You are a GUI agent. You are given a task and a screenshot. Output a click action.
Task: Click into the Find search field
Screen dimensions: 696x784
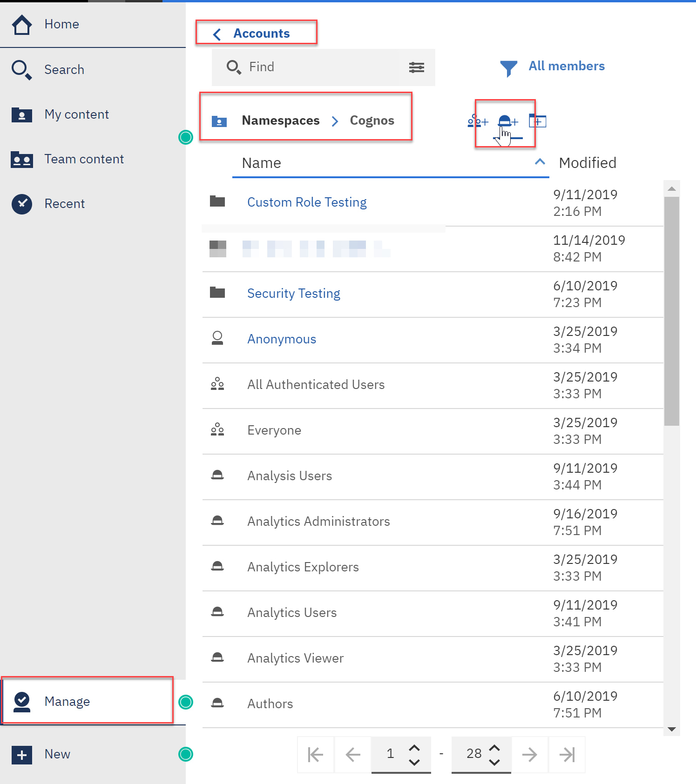tap(321, 67)
